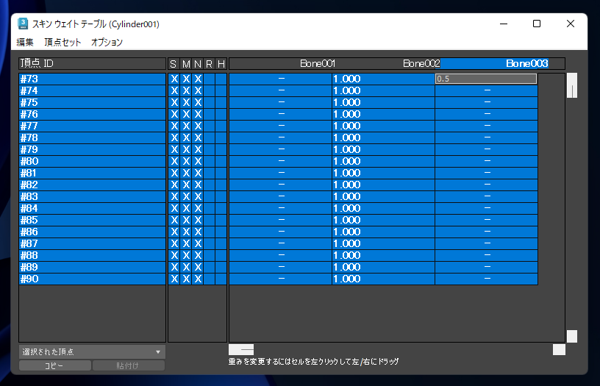Select vertex row #80
Image resolution: width=600 pixels, height=386 pixels.
click(92, 161)
